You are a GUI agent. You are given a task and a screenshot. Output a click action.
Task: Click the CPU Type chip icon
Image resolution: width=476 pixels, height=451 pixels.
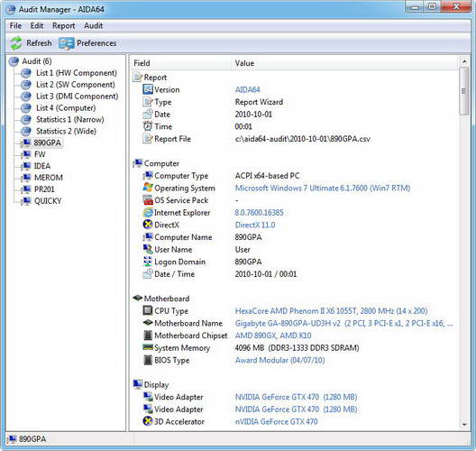(x=148, y=310)
